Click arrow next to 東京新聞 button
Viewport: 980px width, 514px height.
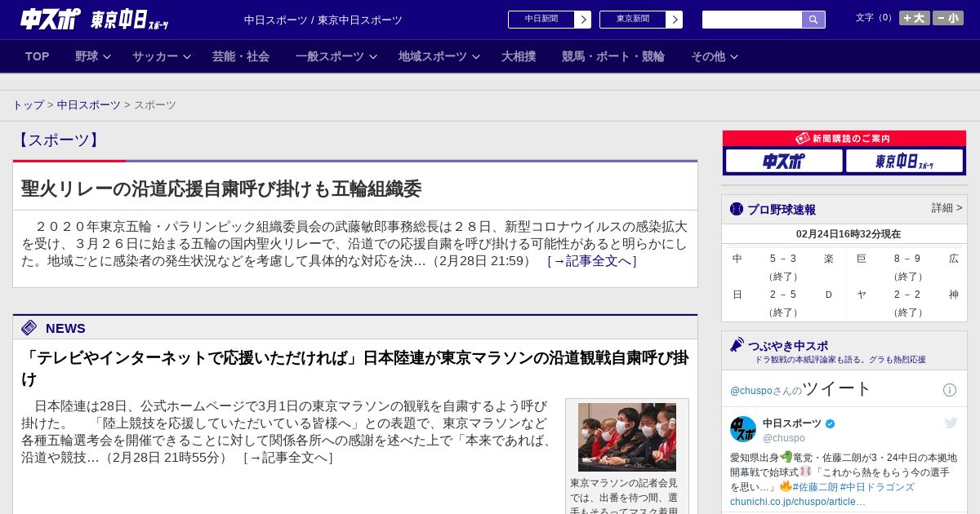pos(675,20)
